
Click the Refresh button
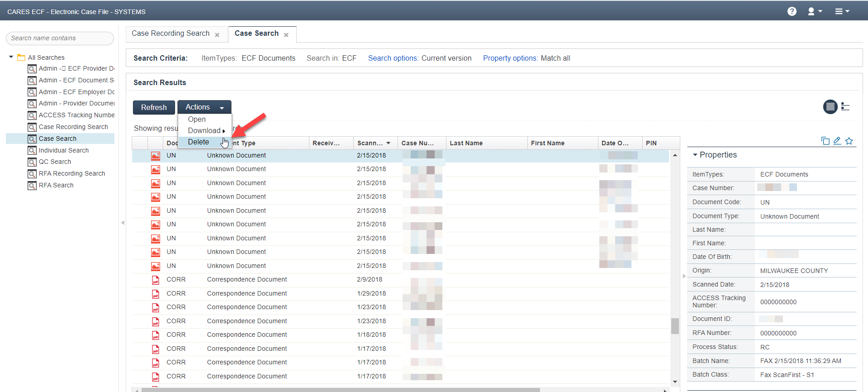[154, 107]
